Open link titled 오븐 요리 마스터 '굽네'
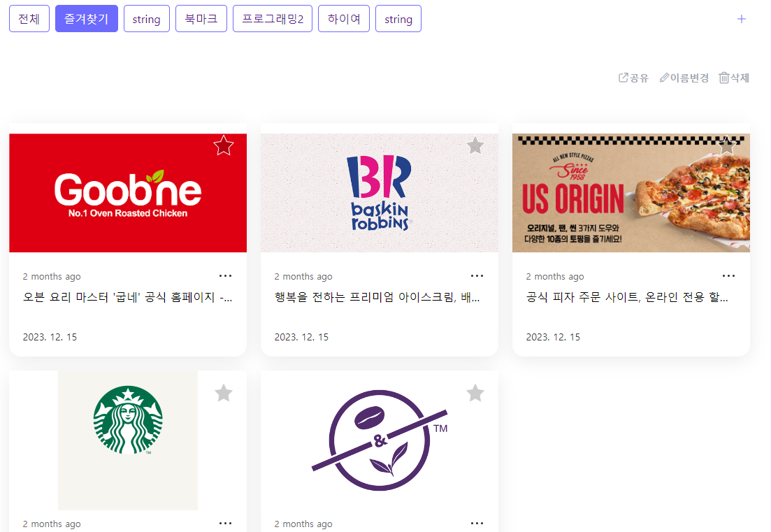 tap(127, 298)
